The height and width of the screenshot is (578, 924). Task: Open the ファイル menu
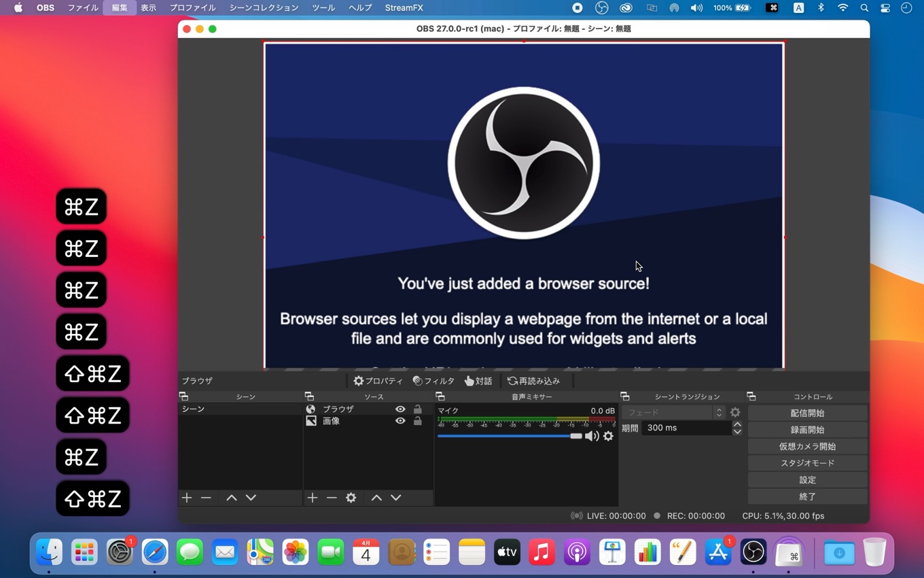[x=83, y=7]
